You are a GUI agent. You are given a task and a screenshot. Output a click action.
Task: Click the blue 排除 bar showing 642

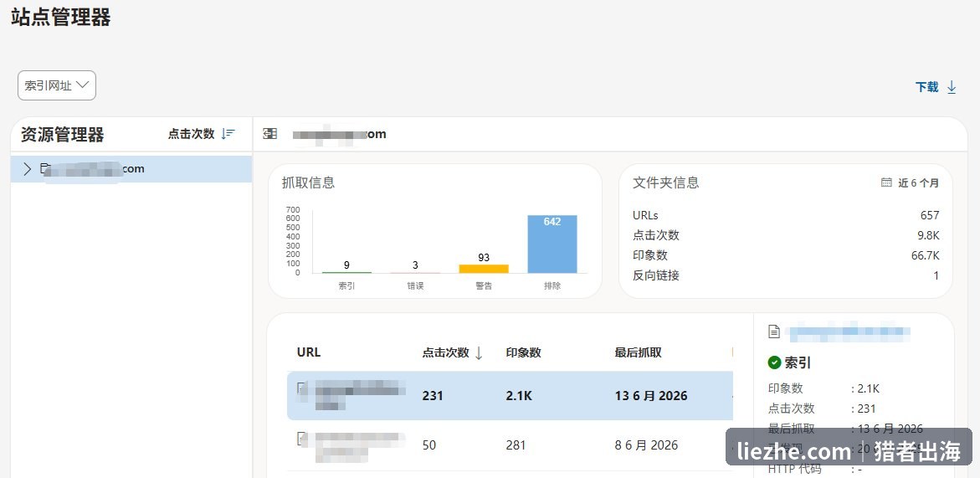[x=552, y=244]
